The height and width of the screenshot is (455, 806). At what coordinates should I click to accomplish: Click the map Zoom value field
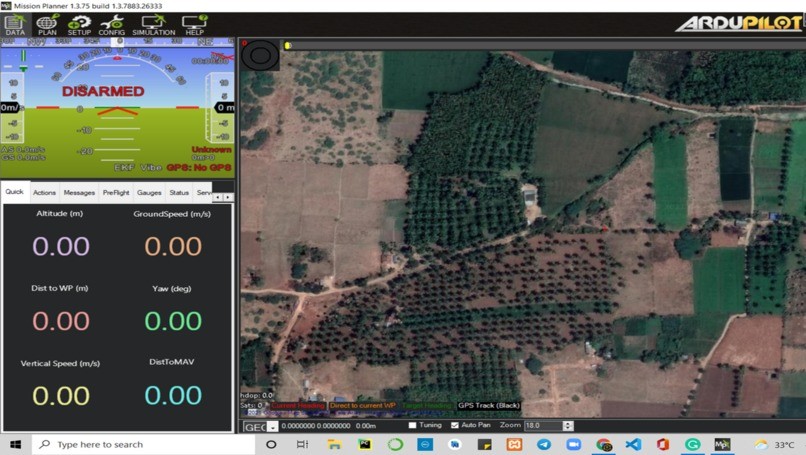[543, 426]
